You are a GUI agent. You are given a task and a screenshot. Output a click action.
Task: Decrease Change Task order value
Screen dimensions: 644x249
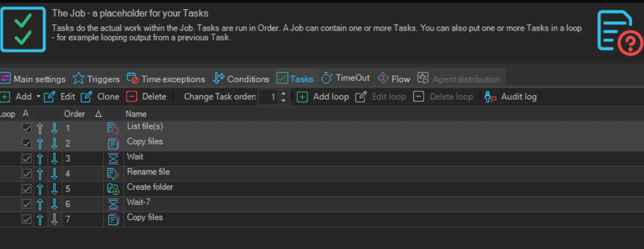[283, 100]
